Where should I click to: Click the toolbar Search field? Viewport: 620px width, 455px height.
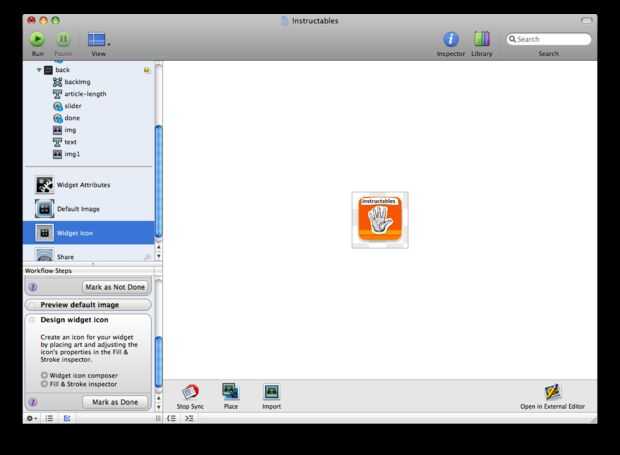548,39
